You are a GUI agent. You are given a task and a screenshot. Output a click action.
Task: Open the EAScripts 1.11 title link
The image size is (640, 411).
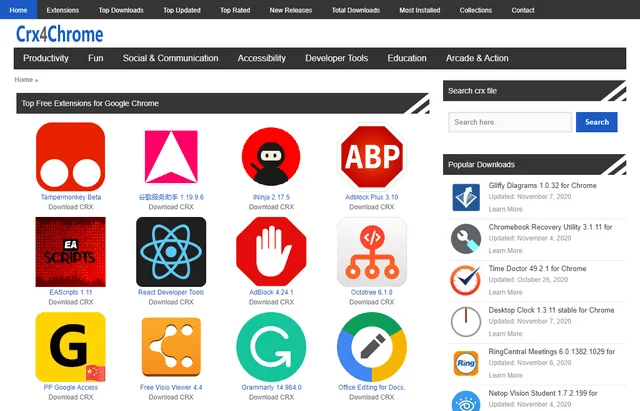pyautogui.click(x=71, y=292)
